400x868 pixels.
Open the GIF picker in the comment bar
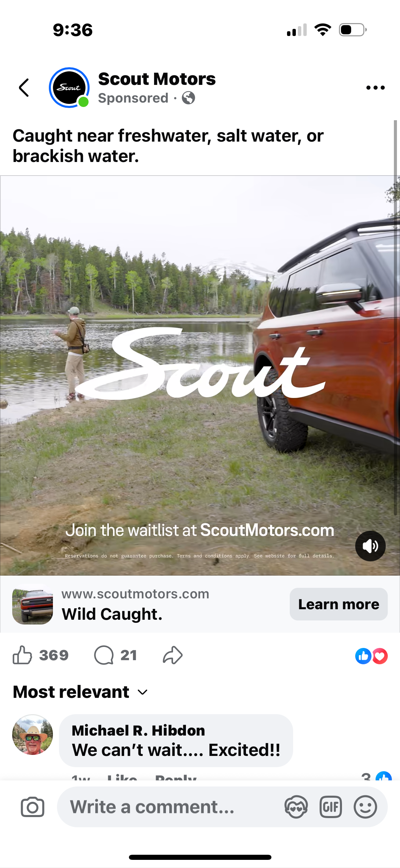point(330,807)
